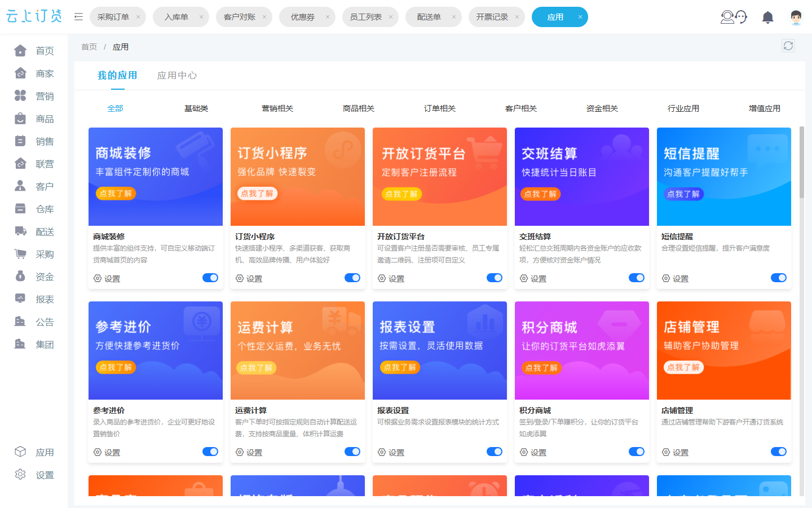Open 销售 in the sidebar
Image resolution: width=812 pixels, height=508 pixels.
34,141
